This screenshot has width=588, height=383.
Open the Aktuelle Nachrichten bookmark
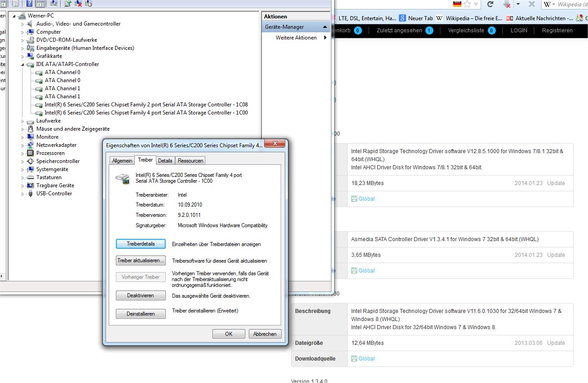tap(539, 18)
